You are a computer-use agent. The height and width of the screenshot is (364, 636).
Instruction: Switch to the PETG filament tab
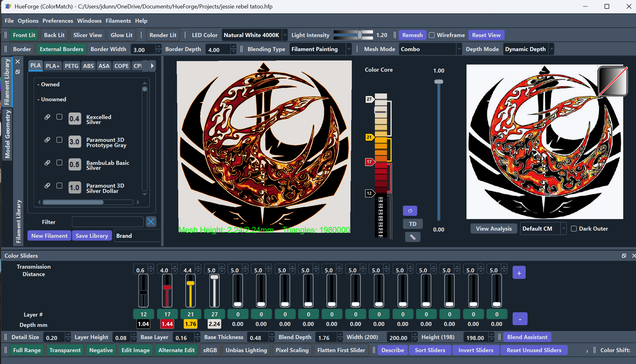(x=72, y=66)
